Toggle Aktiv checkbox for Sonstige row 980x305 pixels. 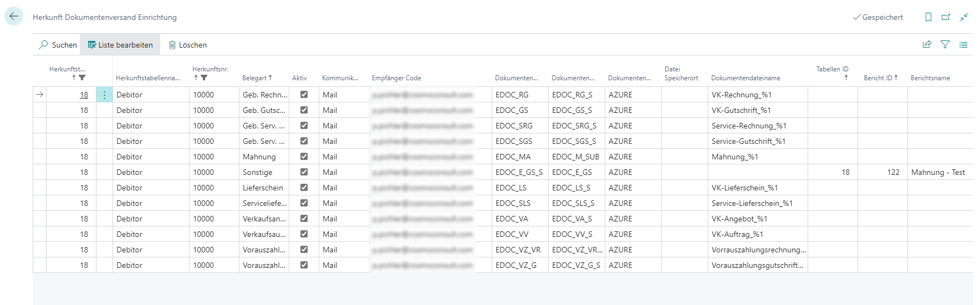(304, 172)
